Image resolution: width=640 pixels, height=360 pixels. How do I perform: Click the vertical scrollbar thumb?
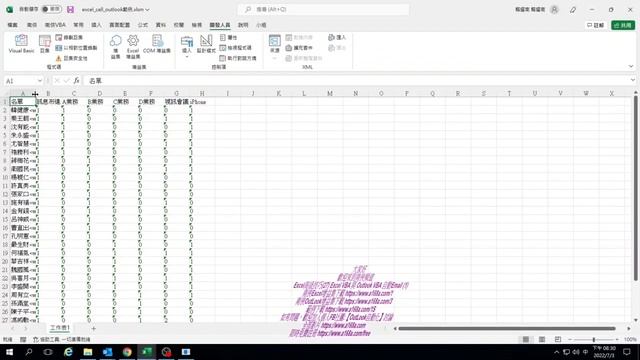[x=635, y=188]
